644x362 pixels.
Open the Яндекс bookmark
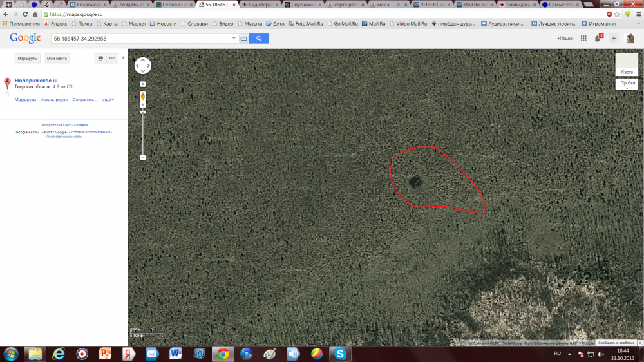pos(55,24)
